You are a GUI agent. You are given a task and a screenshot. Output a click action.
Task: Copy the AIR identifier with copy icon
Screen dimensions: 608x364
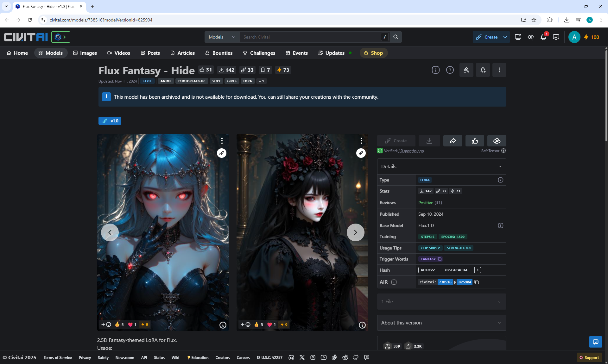point(477,282)
